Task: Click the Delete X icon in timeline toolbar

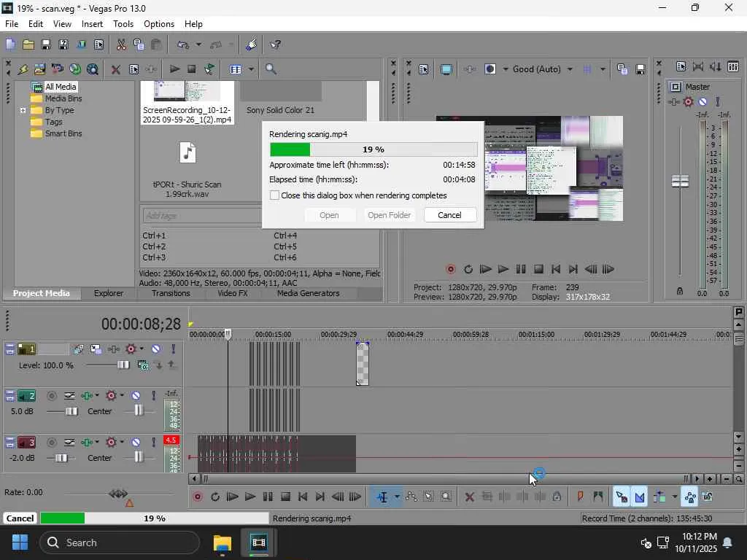Action: pyautogui.click(x=469, y=497)
